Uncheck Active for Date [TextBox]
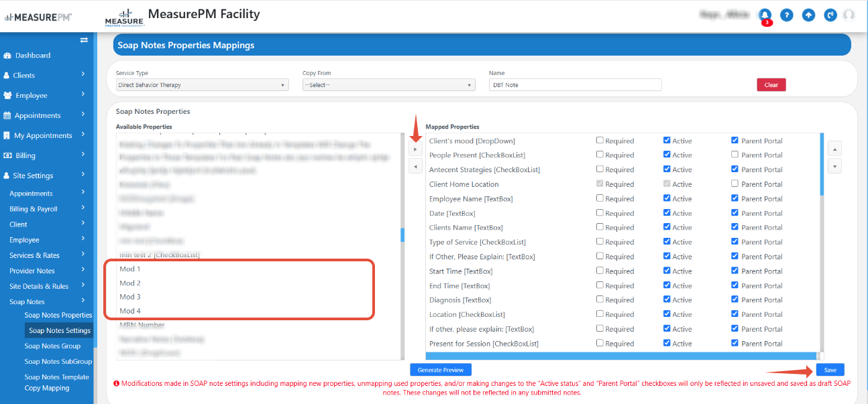Image resolution: width=868 pixels, height=404 pixels. [667, 213]
